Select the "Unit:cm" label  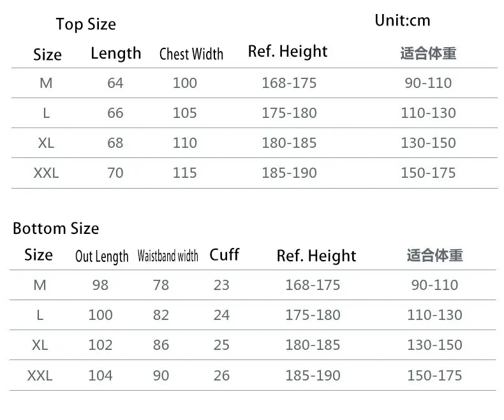(402, 20)
